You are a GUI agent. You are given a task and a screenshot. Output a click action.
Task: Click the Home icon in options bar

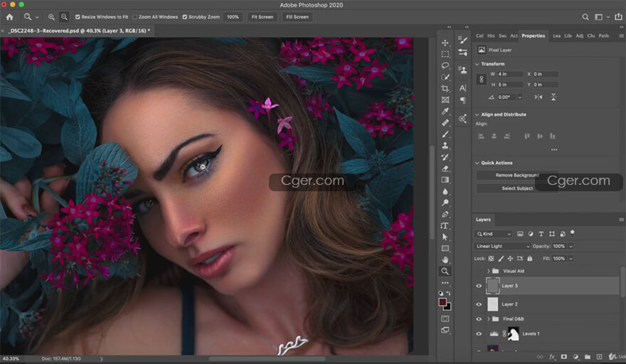coord(9,16)
